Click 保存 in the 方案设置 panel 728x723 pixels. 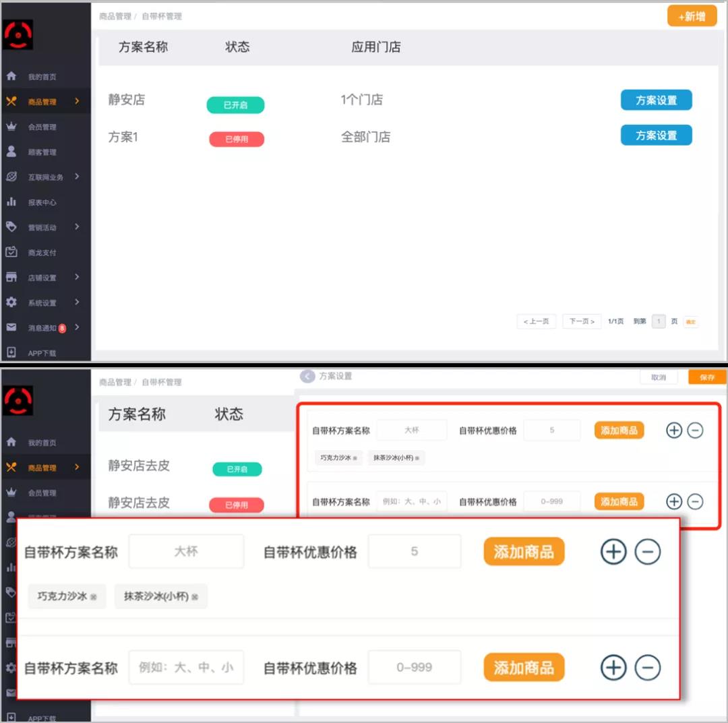706,377
